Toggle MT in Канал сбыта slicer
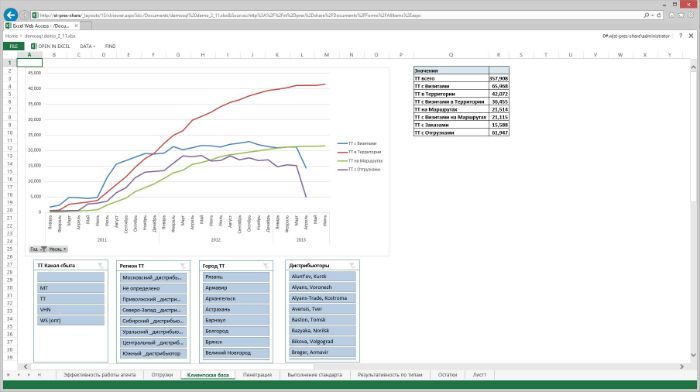This screenshot has height=392, width=700. click(x=71, y=288)
